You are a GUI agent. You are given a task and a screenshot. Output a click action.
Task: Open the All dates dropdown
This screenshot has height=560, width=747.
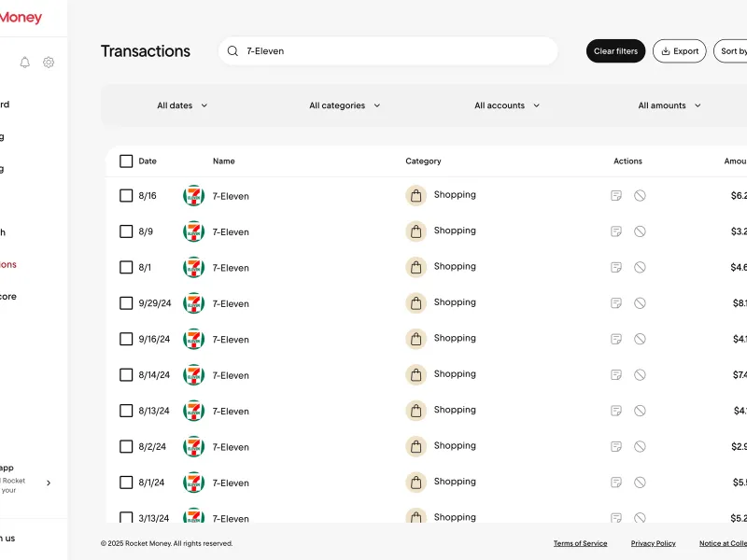point(182,105)
